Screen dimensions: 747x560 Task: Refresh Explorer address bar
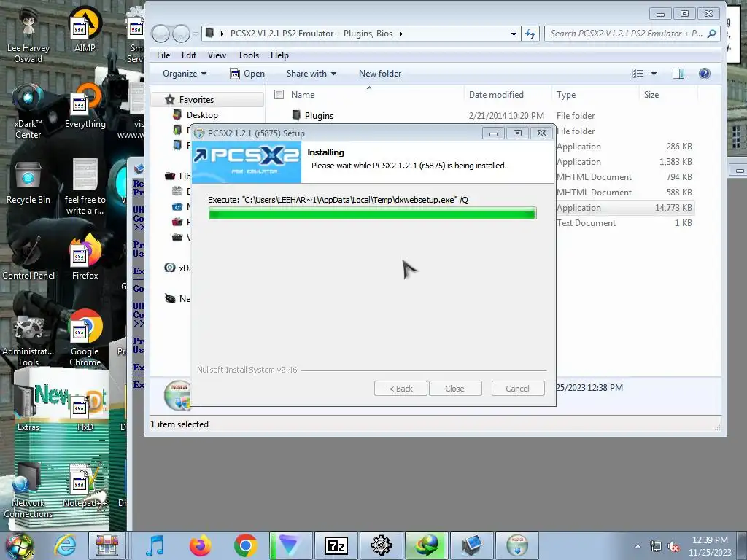tap(530, 34)
